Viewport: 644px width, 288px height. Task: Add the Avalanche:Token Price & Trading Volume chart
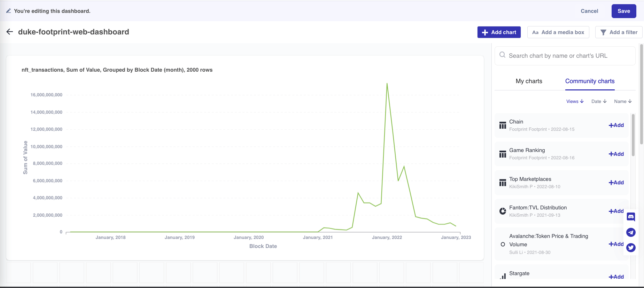616,244
